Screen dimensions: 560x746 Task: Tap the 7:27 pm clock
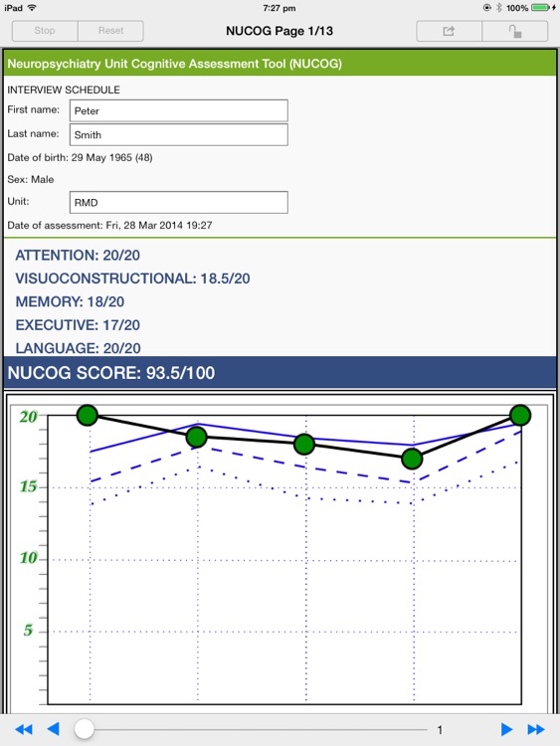(280, 8)
